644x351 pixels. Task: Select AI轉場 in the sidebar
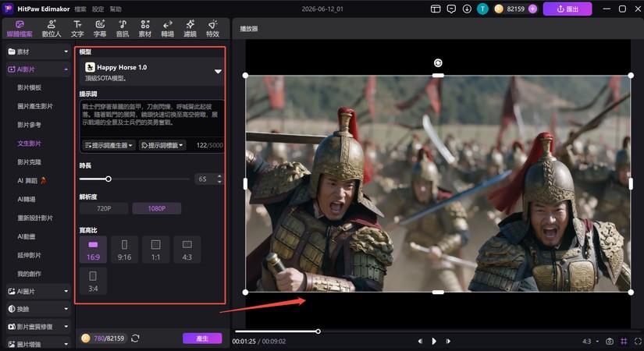[x=27, y=199]
